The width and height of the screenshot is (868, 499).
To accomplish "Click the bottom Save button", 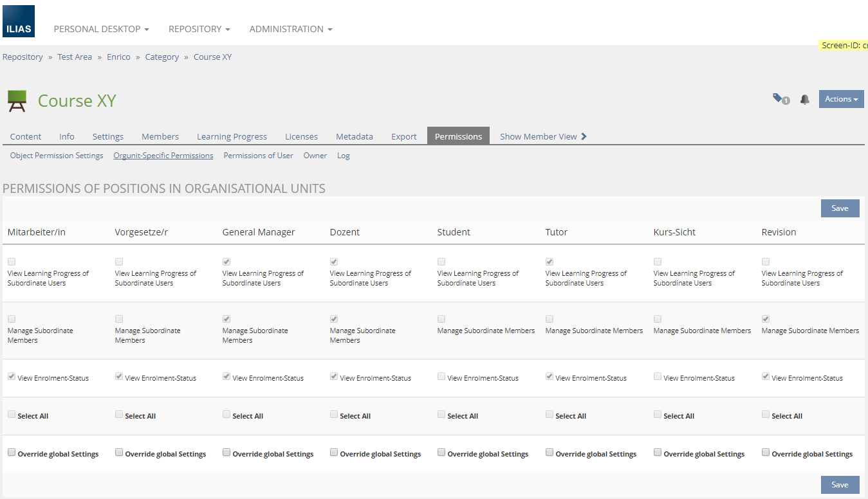I will (x=840, y=485).
